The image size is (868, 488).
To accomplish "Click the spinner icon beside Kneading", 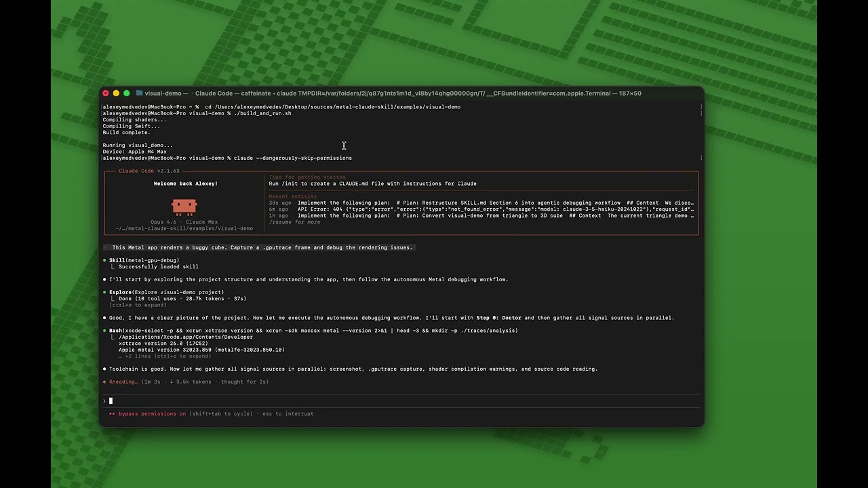I will pyautogui.click(x=104, y=382).
